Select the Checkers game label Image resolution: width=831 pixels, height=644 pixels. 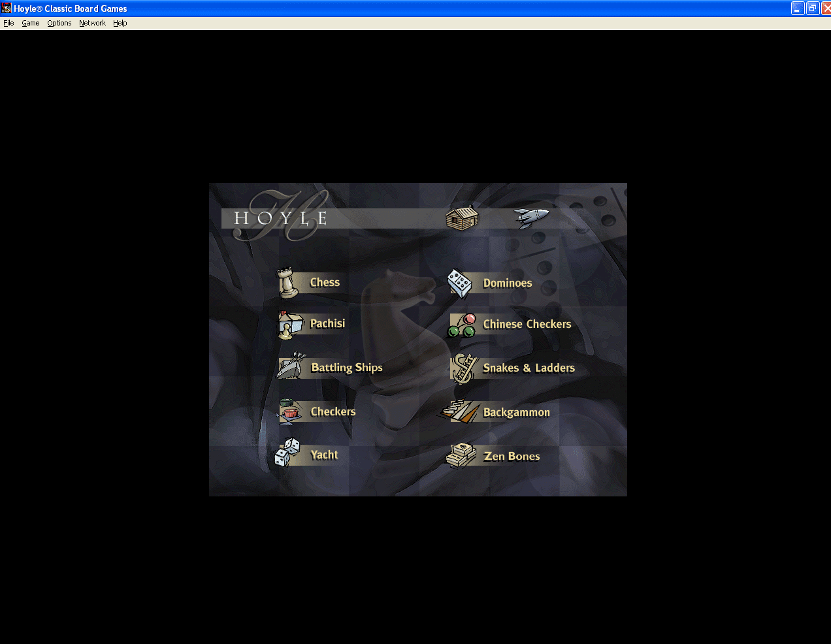click(333, 411)
